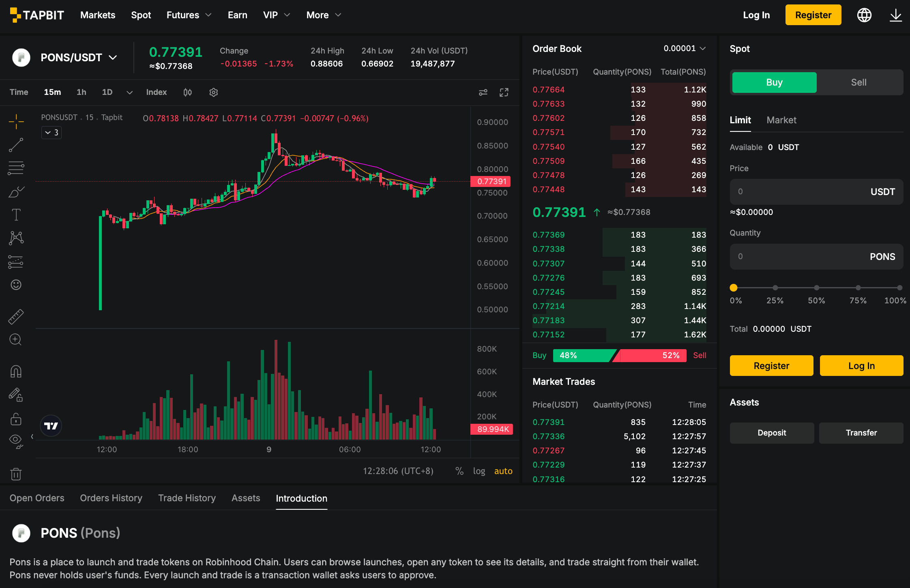This screenshot has height=588, width=910.
Task: Open chart settings gear icon
Action: [x=214, y=92]
